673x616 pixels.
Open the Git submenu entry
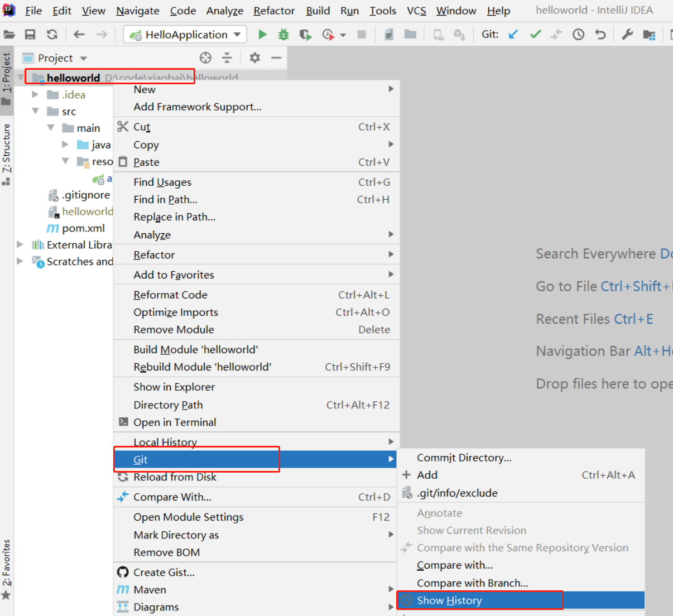256,459
